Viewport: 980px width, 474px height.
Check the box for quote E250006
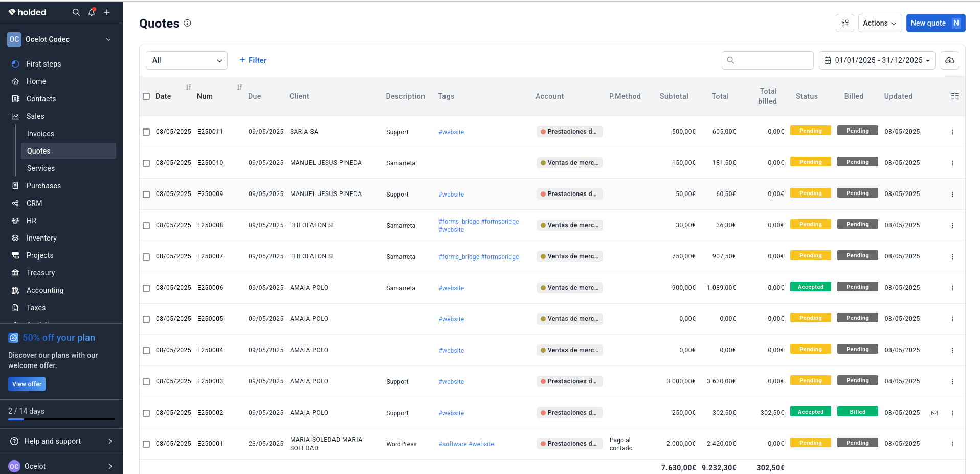(146, 288)
